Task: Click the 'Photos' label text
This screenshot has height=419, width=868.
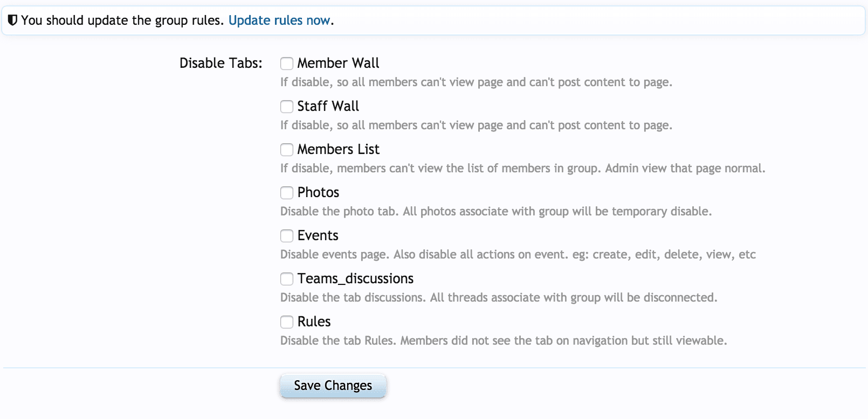Action: (318, 192)
